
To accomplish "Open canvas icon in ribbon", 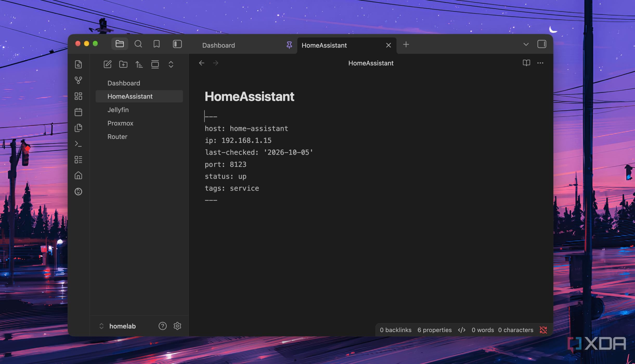I will (x=78, y=96).
